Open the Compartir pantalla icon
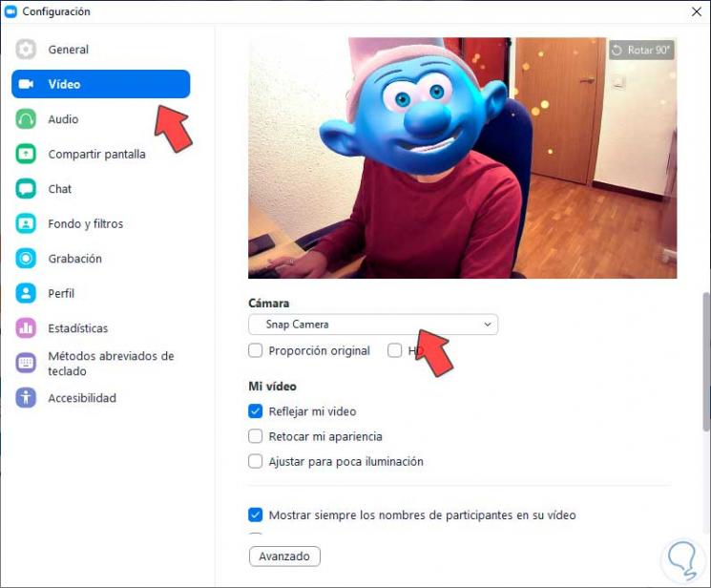 click(26, 154)
